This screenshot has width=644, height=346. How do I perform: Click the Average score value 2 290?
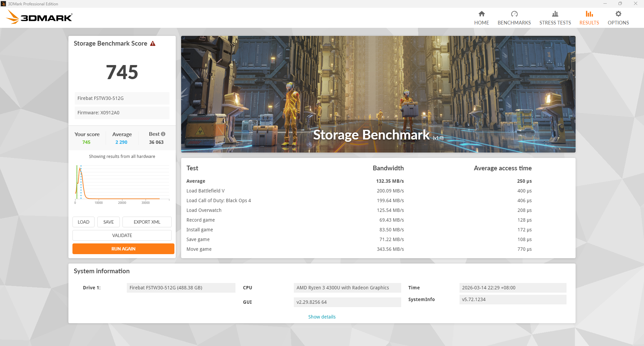pyautogui.click(x=121, y=142)
